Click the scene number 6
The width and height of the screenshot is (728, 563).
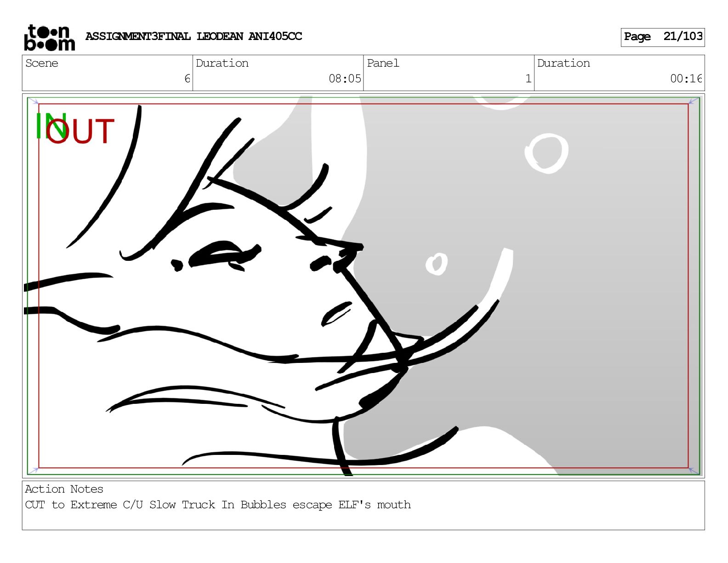pos(187,79)
